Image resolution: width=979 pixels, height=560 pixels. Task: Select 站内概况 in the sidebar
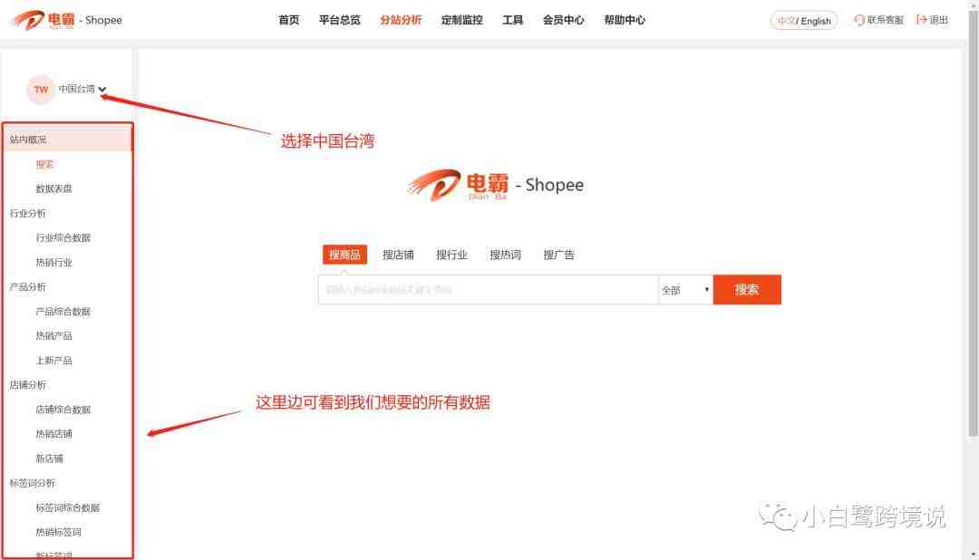point(67,140)
